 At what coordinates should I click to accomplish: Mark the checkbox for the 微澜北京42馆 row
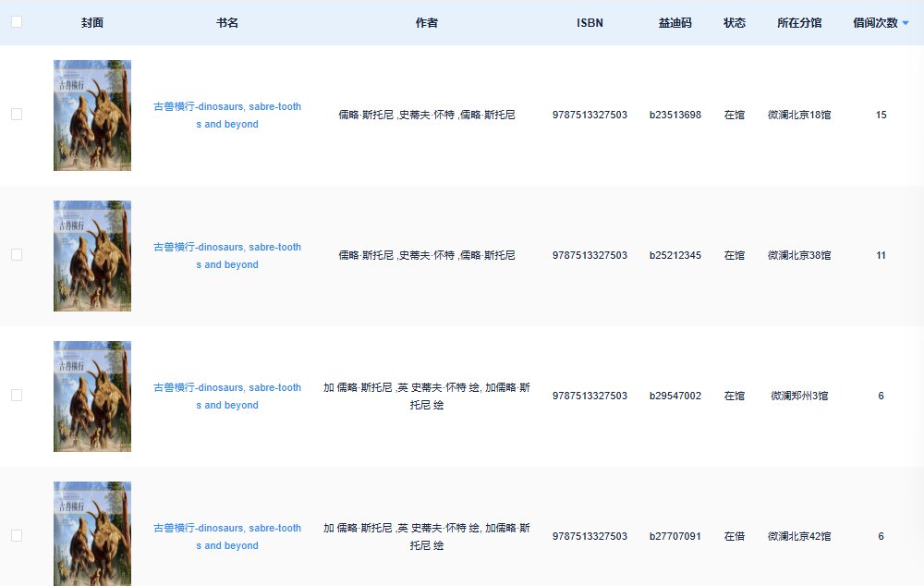[17, 535]
